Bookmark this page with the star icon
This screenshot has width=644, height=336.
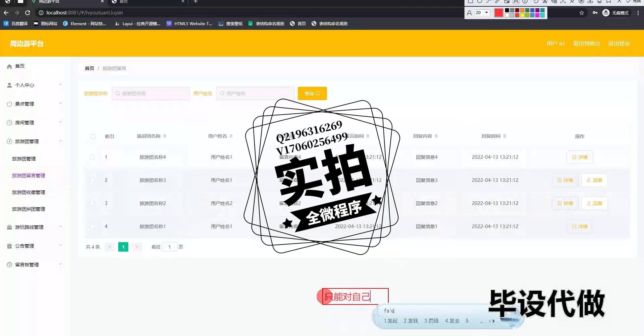(582, 13)
